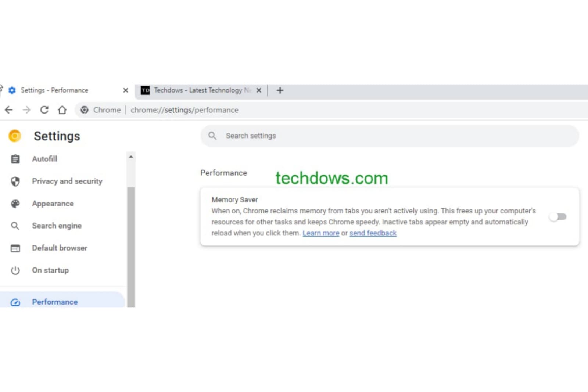Click the Appearance palette icon
The width and height of the screenshot is (588, 392).
point(15,204)
